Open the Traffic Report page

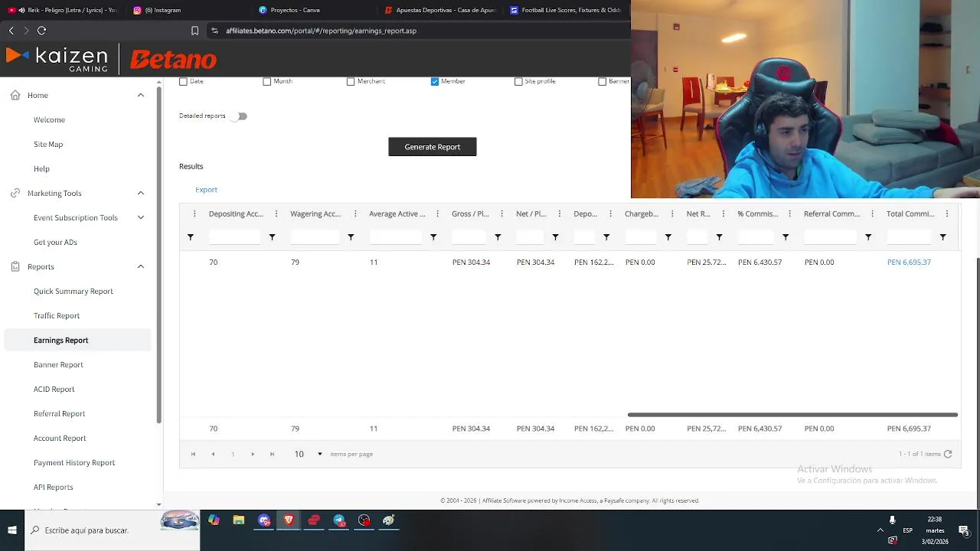pos(57,315)
